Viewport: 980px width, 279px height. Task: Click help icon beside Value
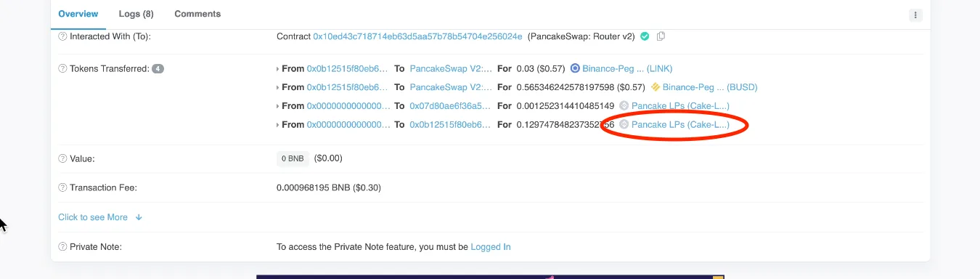point(62,158)
